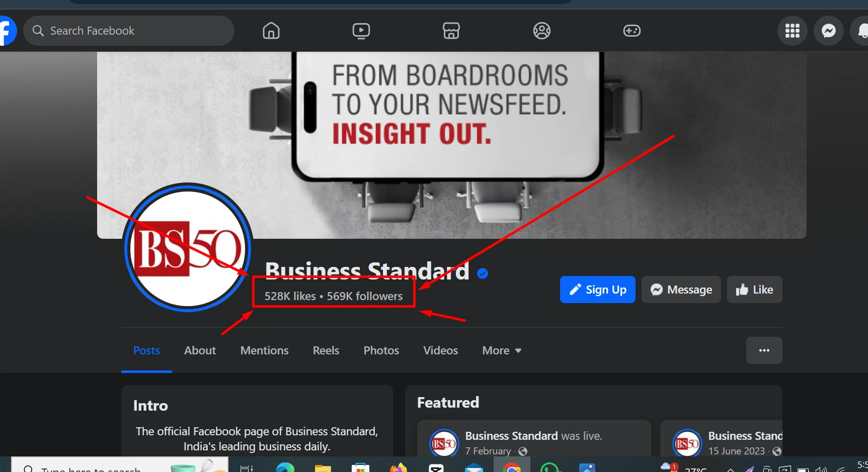The height and width of the screenshot is (472, 868).
Task: Open the three-dot page options menu
Action: [x=764, y=350]
